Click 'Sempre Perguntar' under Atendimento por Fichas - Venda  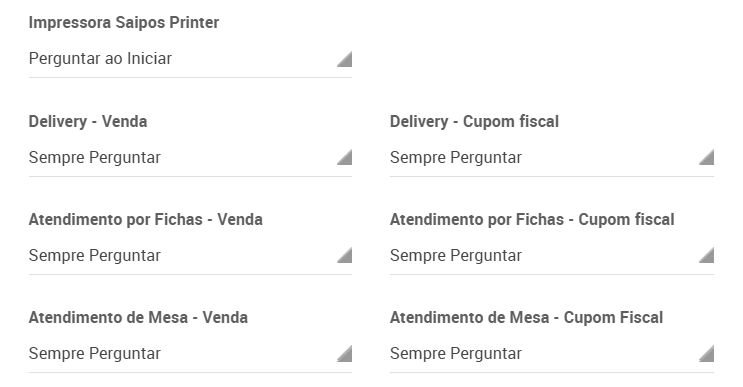click(x=95, y=256)
